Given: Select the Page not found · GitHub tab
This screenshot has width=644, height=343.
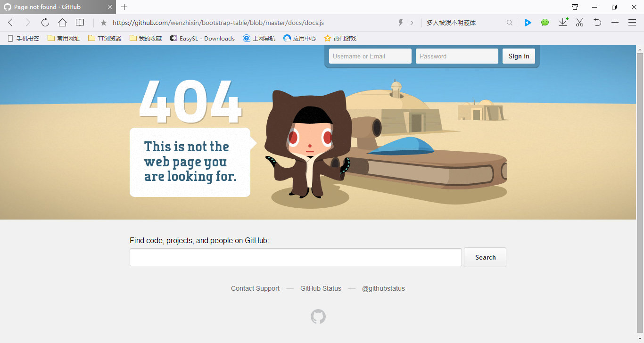Looking at the screenshot, I should click(x=58, y=7).
